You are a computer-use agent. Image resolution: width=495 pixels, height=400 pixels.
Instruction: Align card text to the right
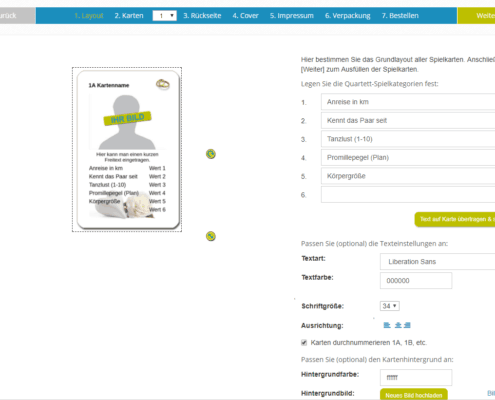[x=407, y=325]
